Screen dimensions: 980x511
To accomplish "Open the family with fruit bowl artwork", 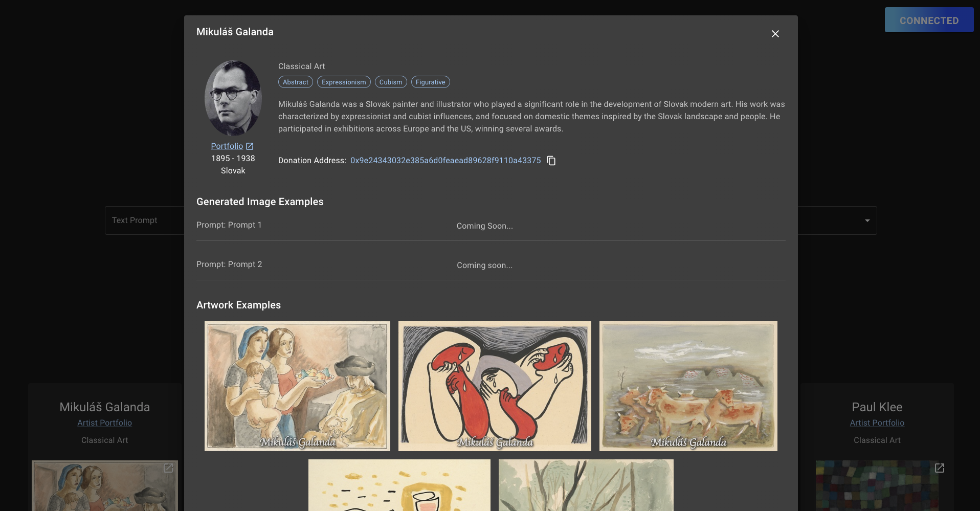I will (297, 386).
